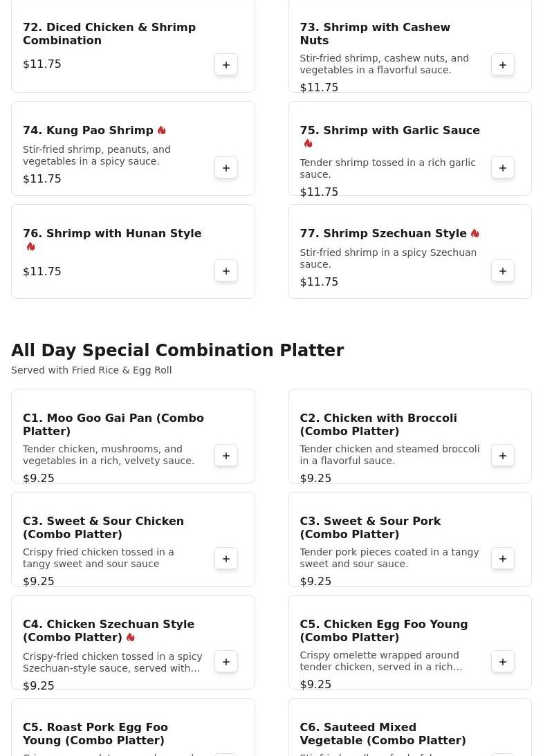Add Chicken Egg Foo Young platter

(x=503, y=662)
